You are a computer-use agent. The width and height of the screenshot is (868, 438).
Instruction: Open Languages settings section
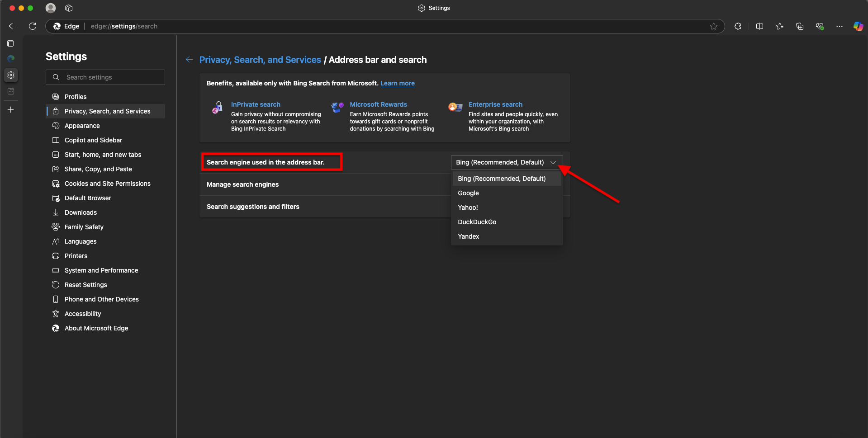105,241
